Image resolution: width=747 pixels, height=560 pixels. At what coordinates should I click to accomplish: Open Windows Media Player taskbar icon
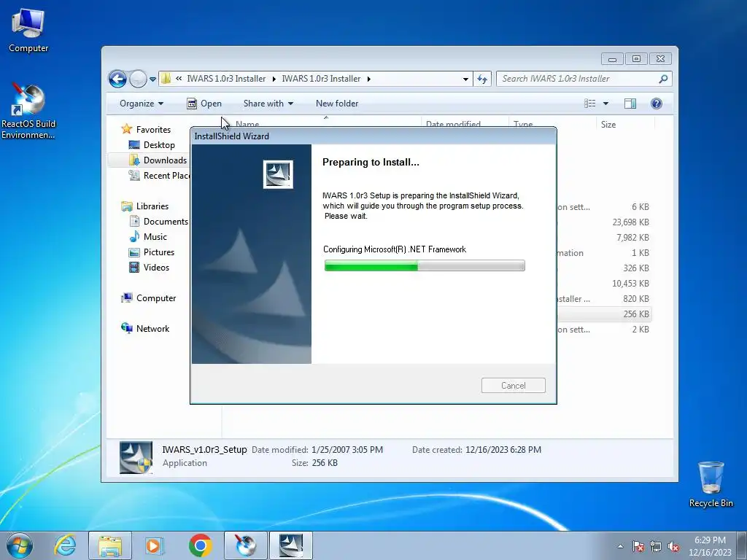pos(154,545)
